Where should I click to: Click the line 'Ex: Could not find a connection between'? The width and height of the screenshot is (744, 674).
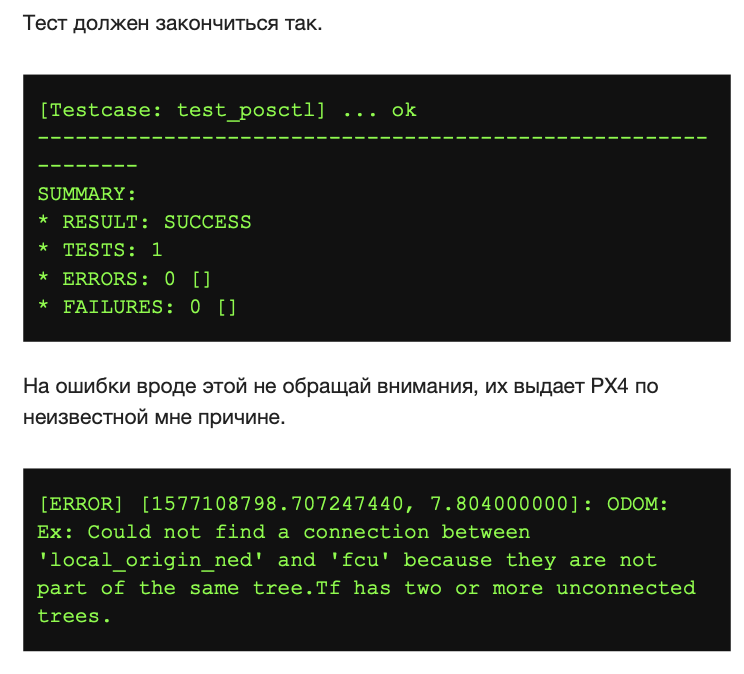point(284,532)
